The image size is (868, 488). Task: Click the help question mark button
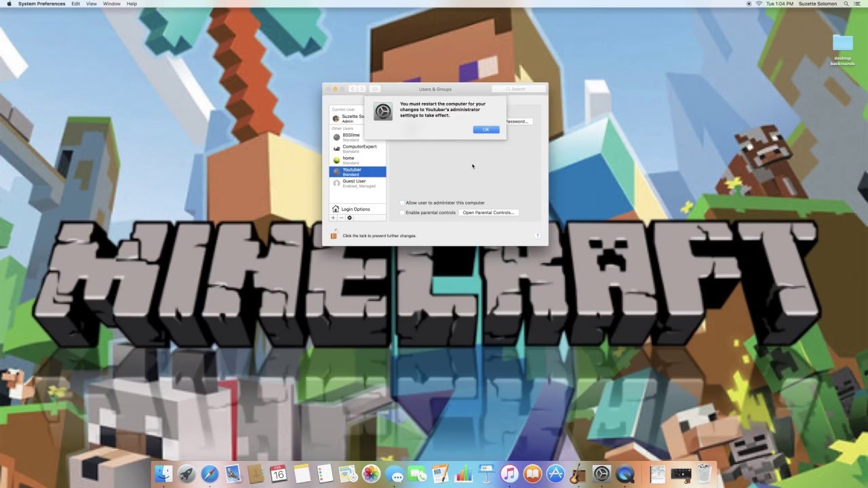(x=538, y=236)
